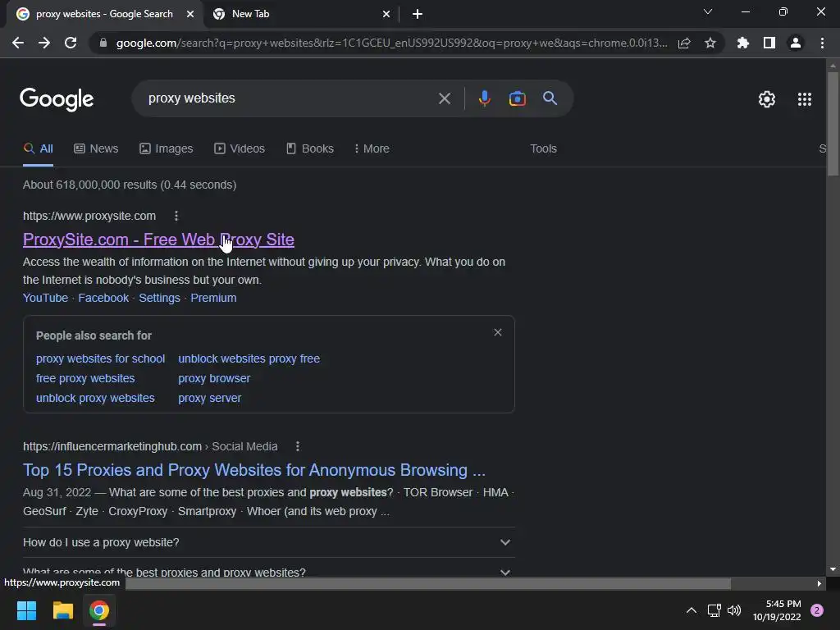Search unblock websites proxy free
This screenshot has height=630, width=840.
click(x=249, y=358)
